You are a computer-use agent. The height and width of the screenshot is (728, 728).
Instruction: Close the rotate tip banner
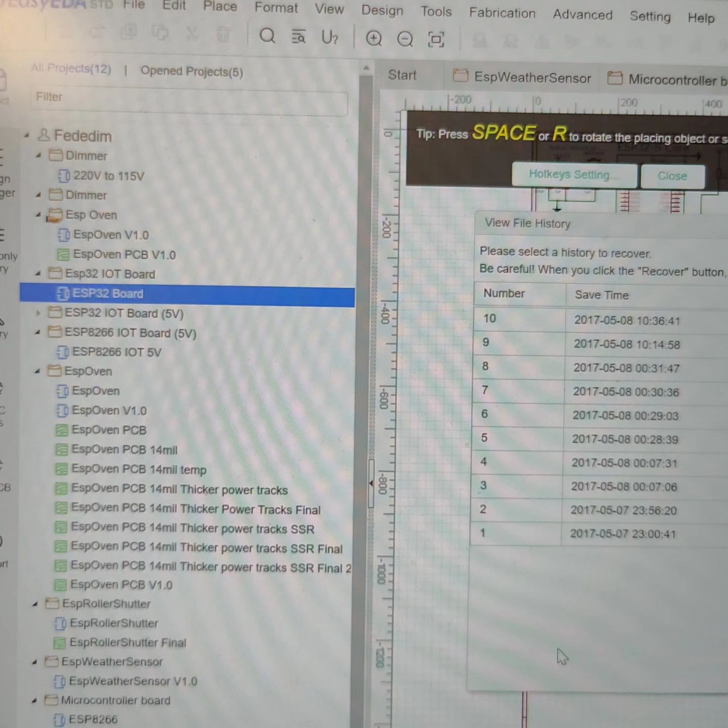point(672,176)
